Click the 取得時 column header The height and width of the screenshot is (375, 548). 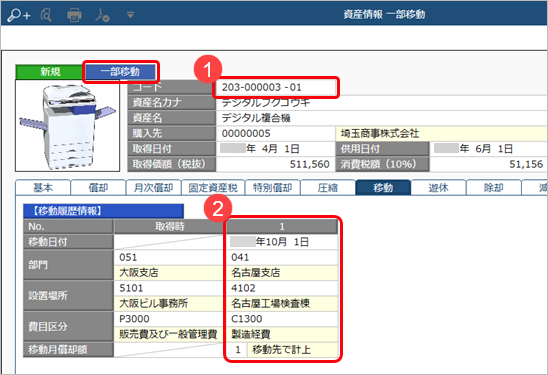170,226
